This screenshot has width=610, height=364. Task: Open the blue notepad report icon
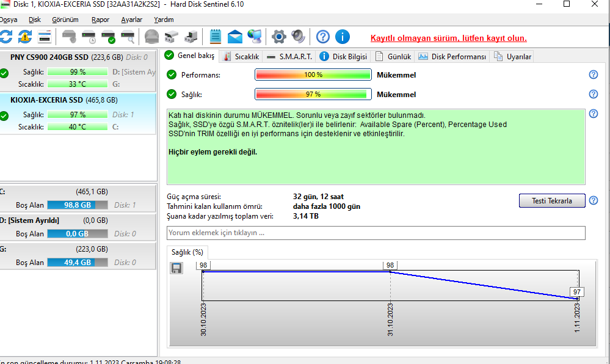coord(215,37)
